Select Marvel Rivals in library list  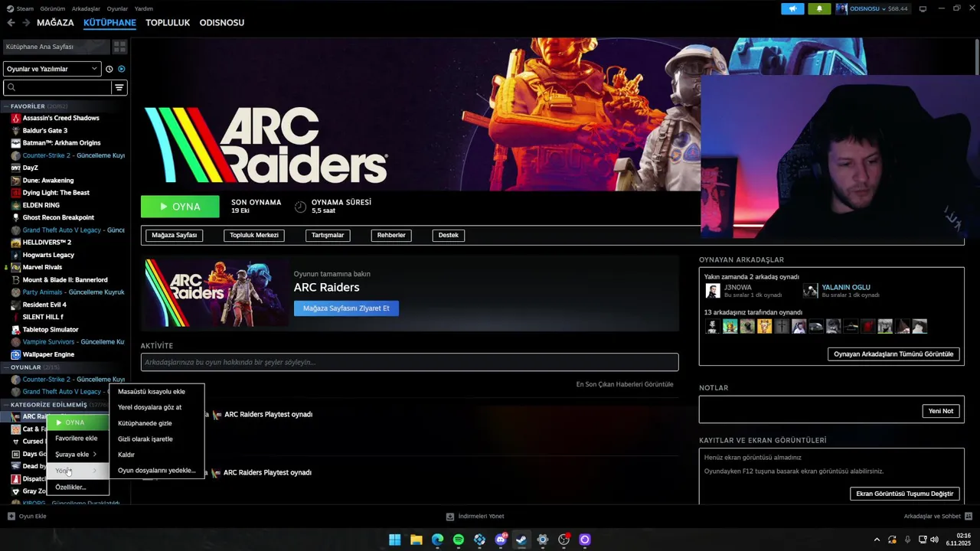point(42,267)
